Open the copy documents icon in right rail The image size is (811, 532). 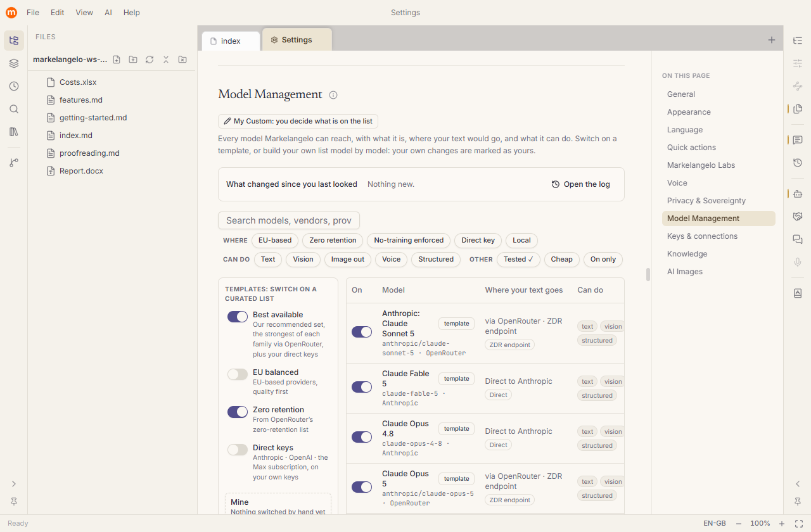pyautogui.click(x=798, y=109)
